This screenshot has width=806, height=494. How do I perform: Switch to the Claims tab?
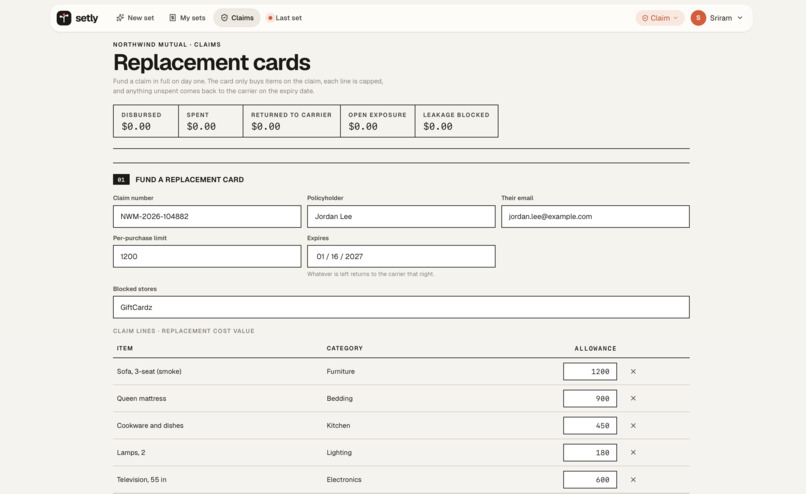click(237, 18)
